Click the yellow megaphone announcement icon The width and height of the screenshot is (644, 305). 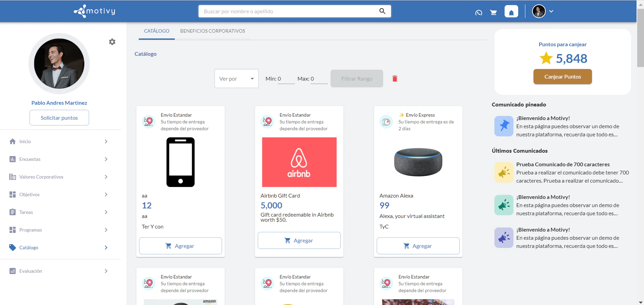504,172
